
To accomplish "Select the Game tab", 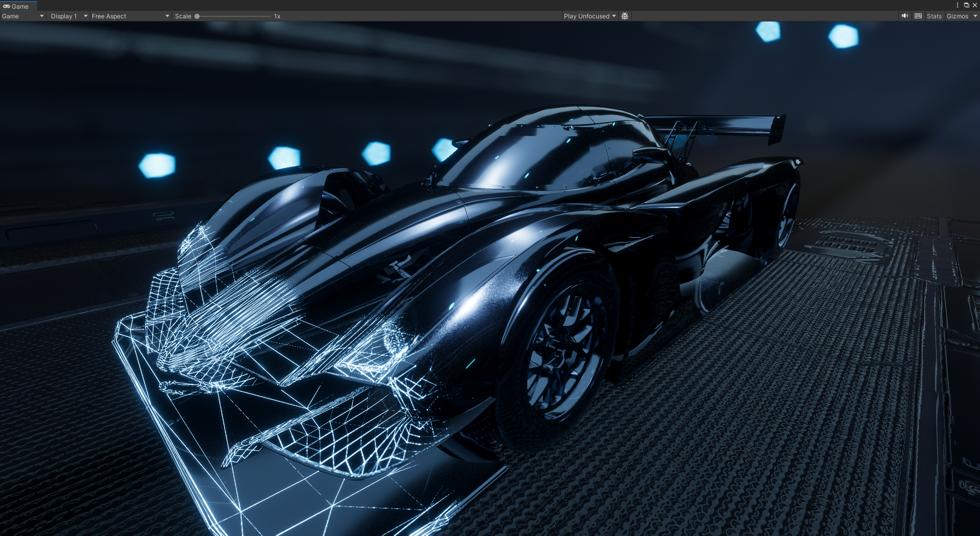I will 19,7.
